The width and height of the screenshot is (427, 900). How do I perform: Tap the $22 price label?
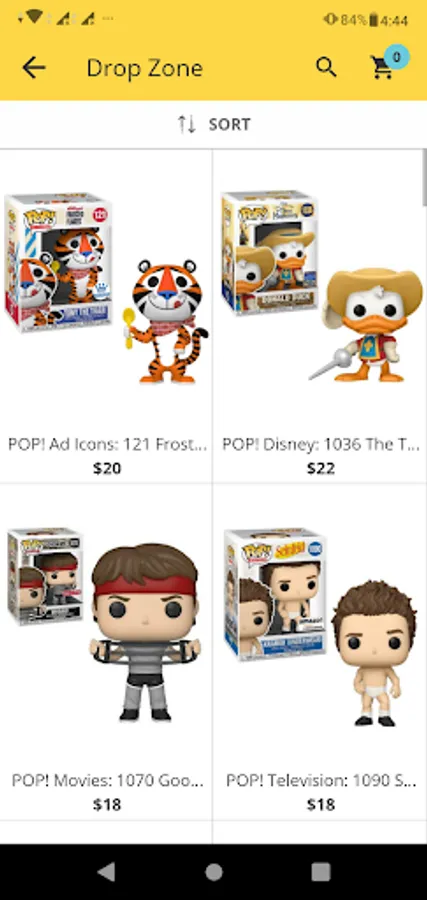(x=320, y=468)
